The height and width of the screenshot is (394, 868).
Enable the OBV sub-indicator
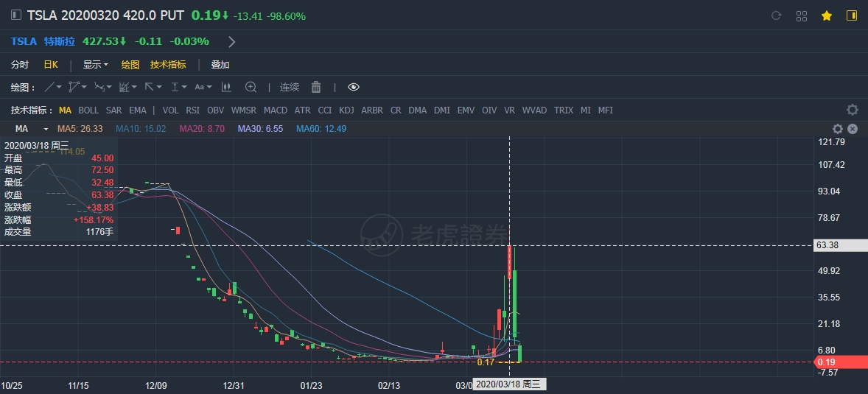[x=215, y=110]
